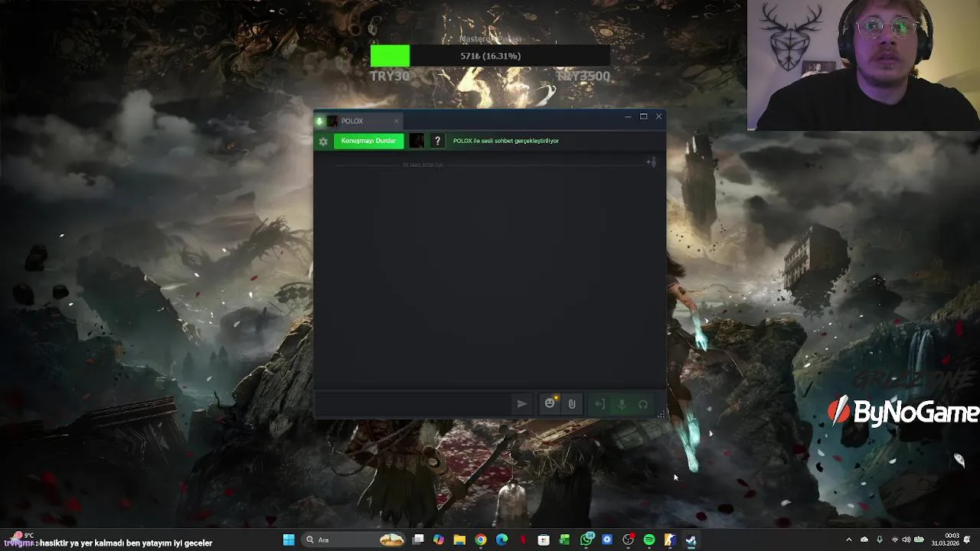980x551 pixels.
Task: Open Wi-Fi network settings in tray
Action: (x=895, y=540)
